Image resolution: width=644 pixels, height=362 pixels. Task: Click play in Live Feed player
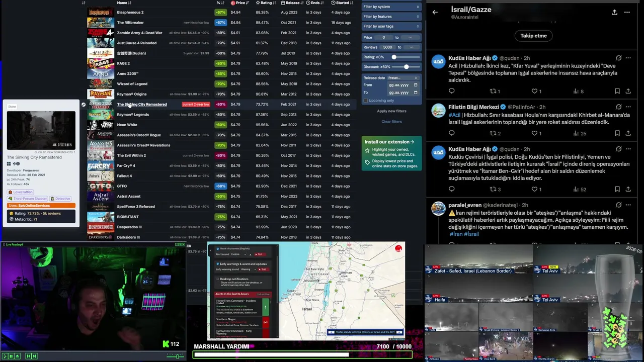tap(5, 356)
